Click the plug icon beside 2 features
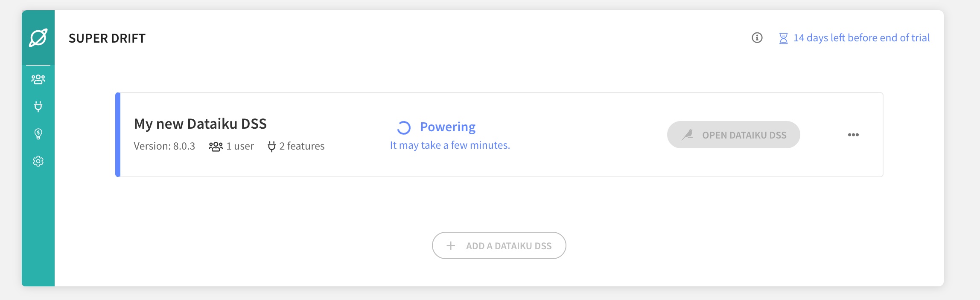Viewport: 980px width, 300px height. [x=271, y=147]
